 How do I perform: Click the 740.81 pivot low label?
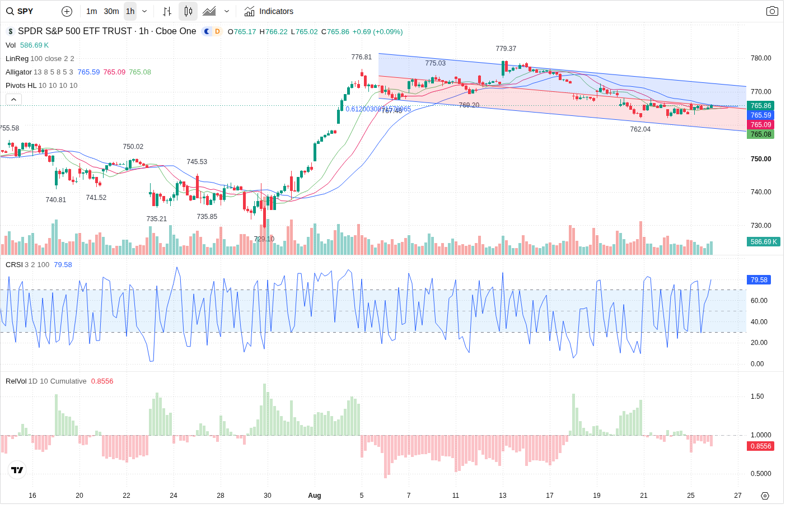pyautogui.click(x=56, y=200)
